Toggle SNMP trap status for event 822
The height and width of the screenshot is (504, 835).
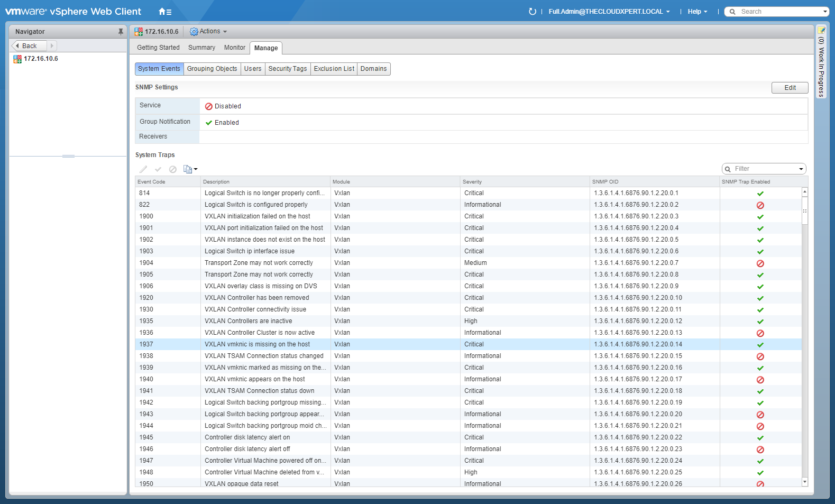coord(760,205)
